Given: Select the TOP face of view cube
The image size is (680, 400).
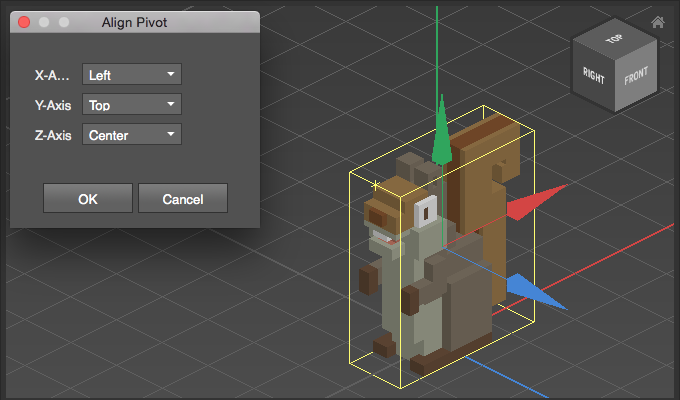Looking at the screenshot, I should click(x=613, y=40).
